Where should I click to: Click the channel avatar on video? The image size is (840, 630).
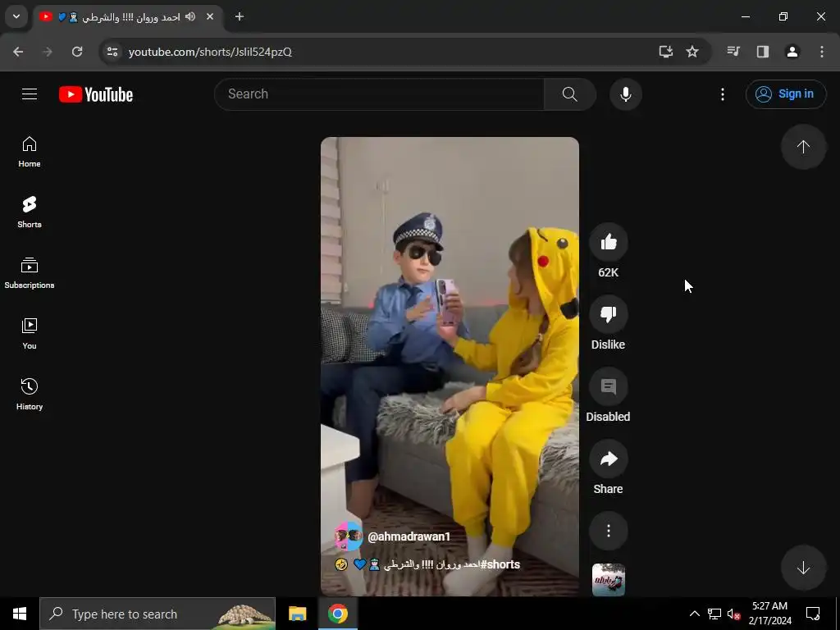(349, 536)
